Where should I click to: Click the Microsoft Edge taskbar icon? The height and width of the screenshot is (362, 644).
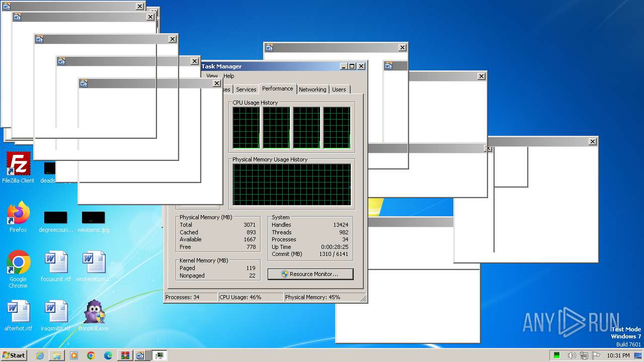108,355
